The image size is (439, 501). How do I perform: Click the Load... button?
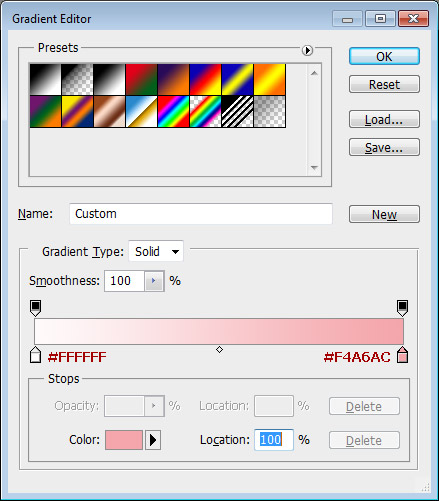click(x=384, y=119)
